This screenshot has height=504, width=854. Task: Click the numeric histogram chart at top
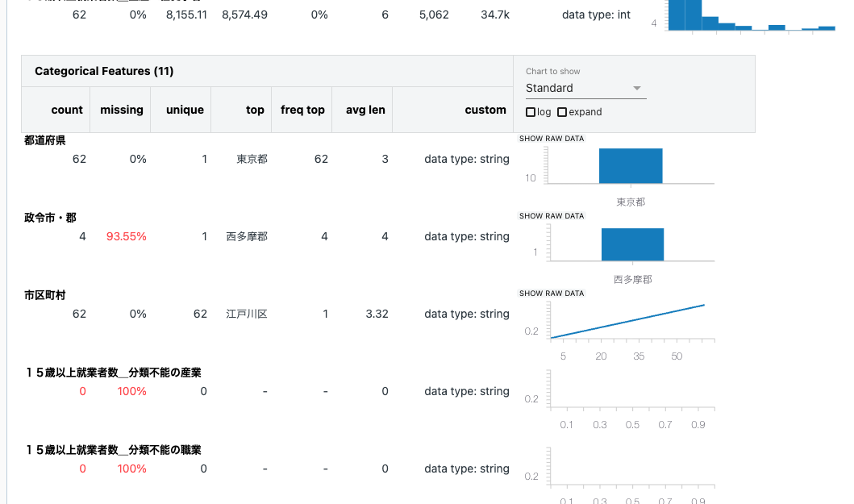pyautogui.click(x=752, y=15)
